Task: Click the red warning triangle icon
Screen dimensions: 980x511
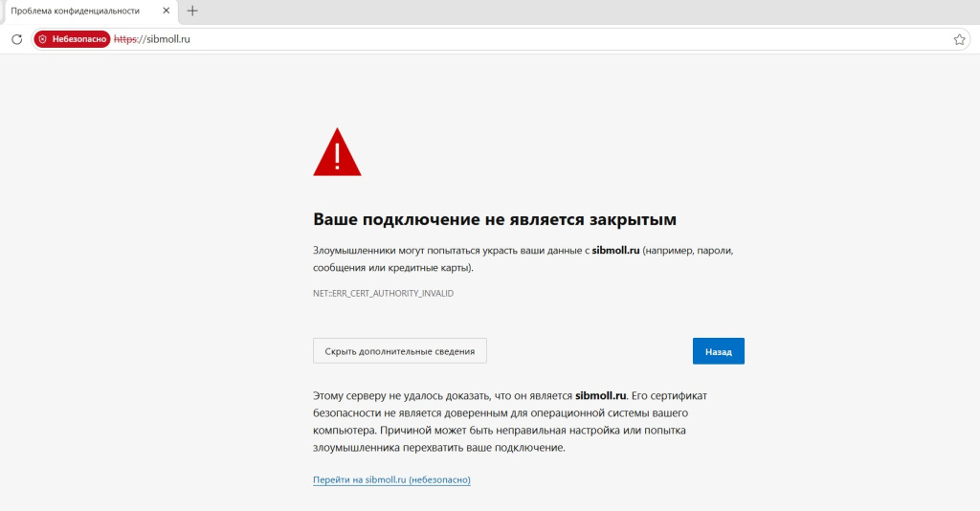Action: coord(337,152)
